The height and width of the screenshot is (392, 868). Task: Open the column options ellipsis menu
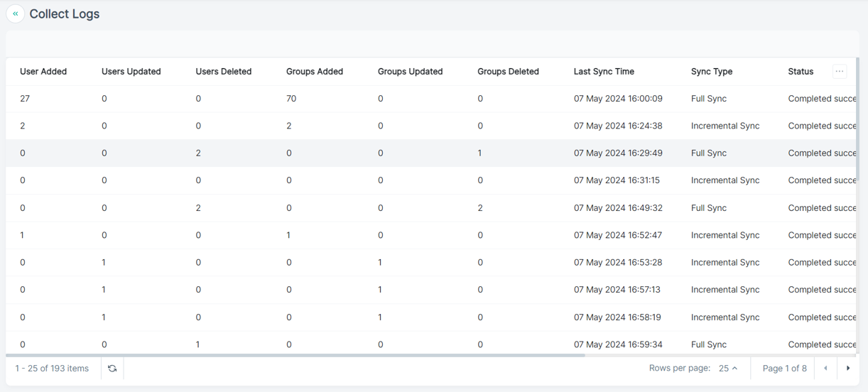click(x=840, y=71)
